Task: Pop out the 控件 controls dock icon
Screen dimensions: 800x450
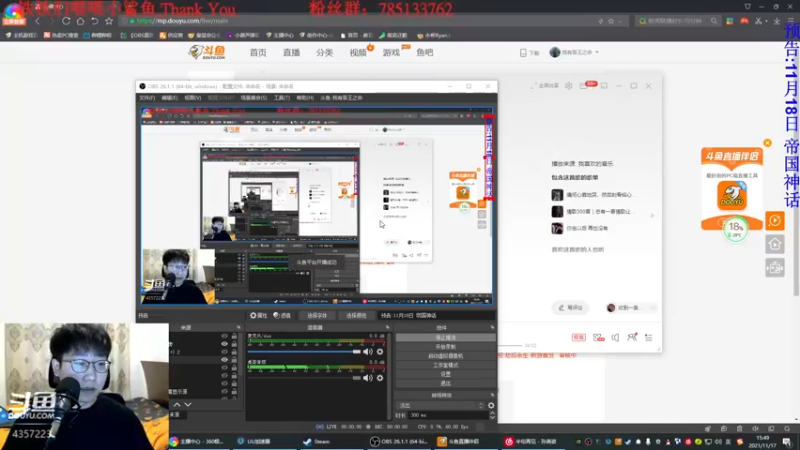Action: click(492, 328)
